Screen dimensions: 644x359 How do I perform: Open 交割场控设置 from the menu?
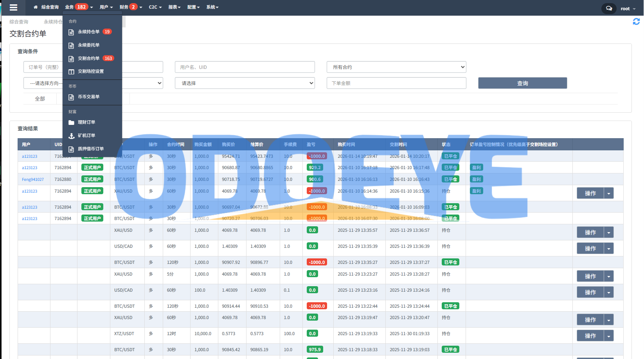90,71
